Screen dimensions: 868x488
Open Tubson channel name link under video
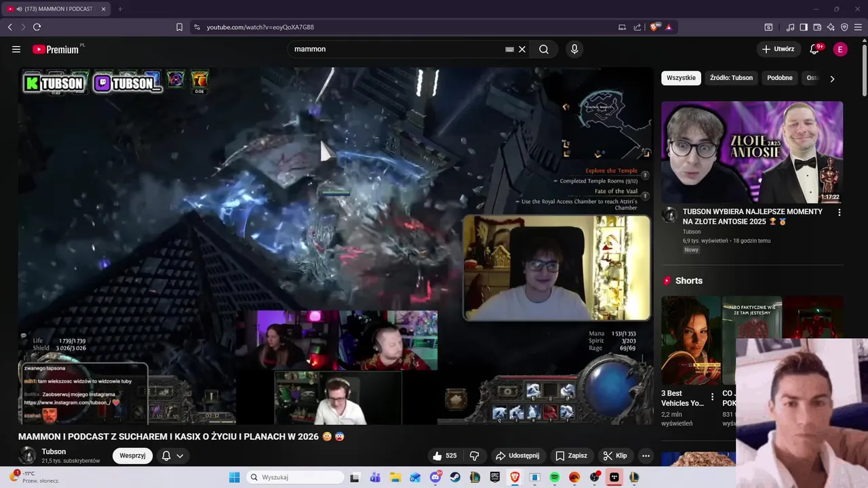pos(54,451)
